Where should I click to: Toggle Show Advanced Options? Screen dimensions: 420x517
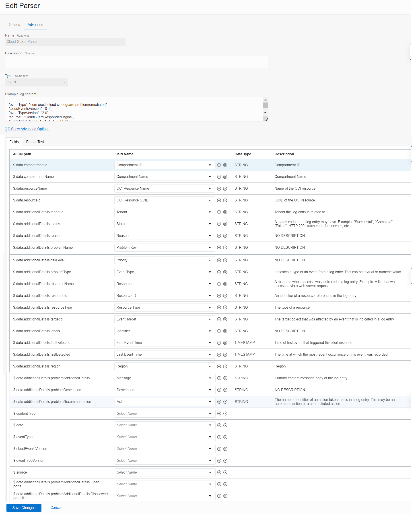(x=29, y=129)
